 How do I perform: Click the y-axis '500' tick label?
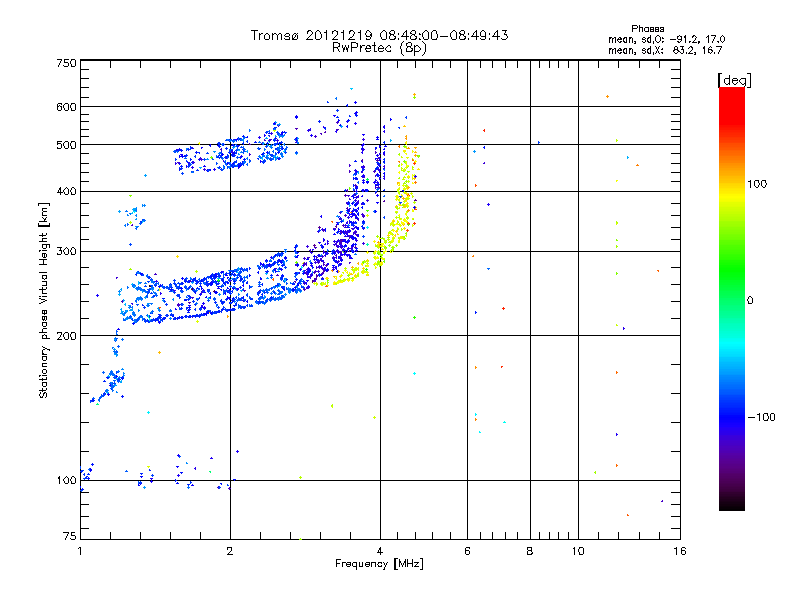point(66,145)
